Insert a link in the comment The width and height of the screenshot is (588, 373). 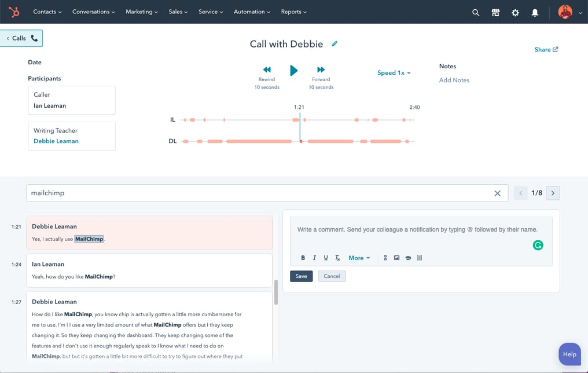(x=385, y=258)
